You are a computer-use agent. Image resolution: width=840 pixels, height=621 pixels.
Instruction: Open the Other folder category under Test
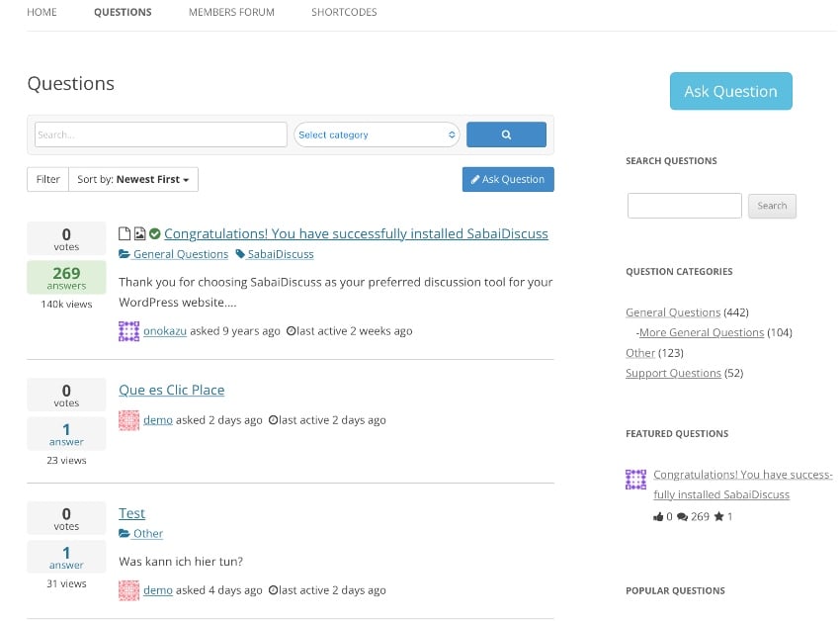point(147,534)
